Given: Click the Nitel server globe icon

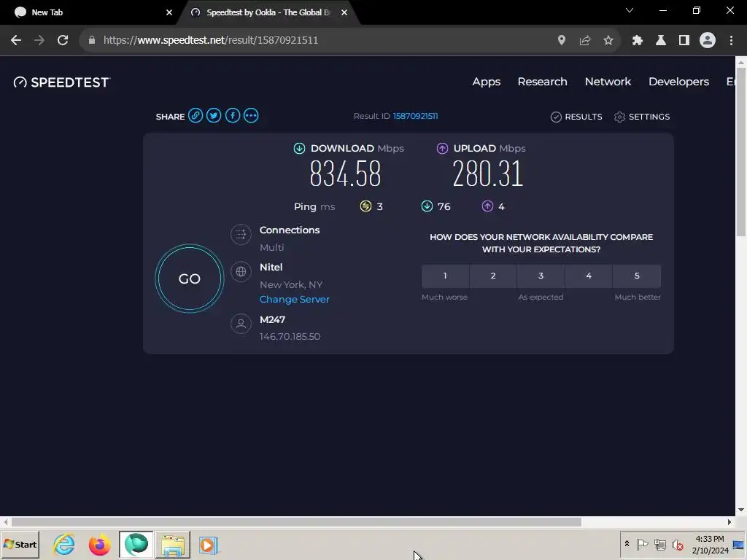Looking at the screenshot, I should point(241,271).
